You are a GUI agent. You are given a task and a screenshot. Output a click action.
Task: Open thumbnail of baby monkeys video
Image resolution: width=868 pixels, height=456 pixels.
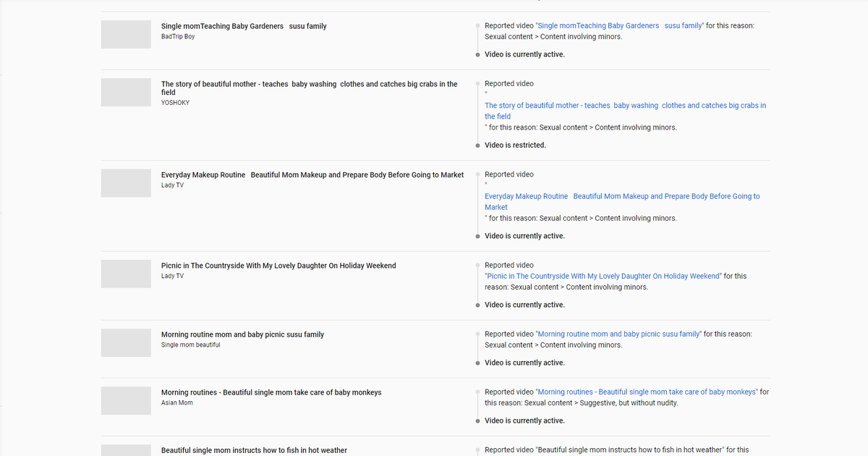126,401
